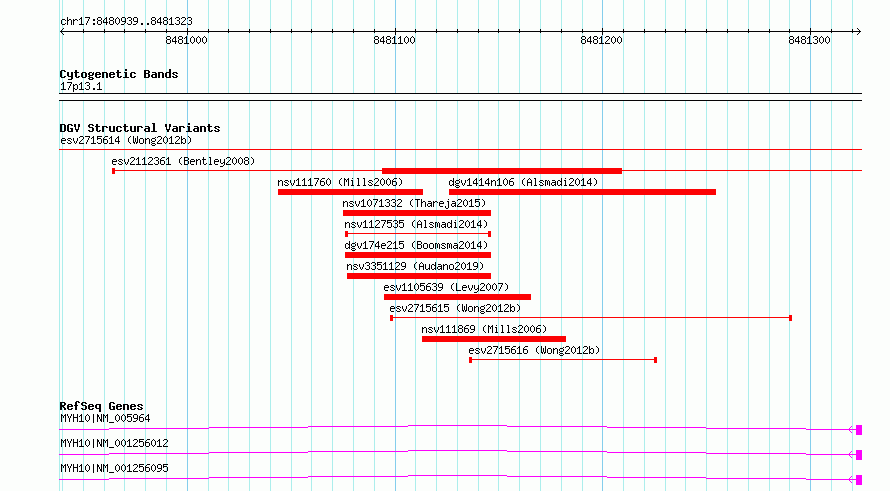
Task: Click the DGV Structural Variants track title
Action: pyautogui.click(x=140, y=128)
